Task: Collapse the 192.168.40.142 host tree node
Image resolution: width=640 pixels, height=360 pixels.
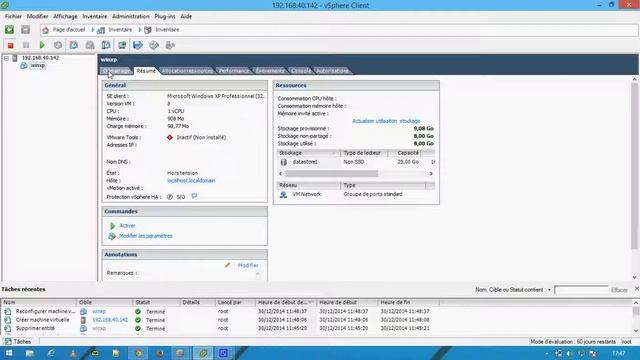Action: 6,58
